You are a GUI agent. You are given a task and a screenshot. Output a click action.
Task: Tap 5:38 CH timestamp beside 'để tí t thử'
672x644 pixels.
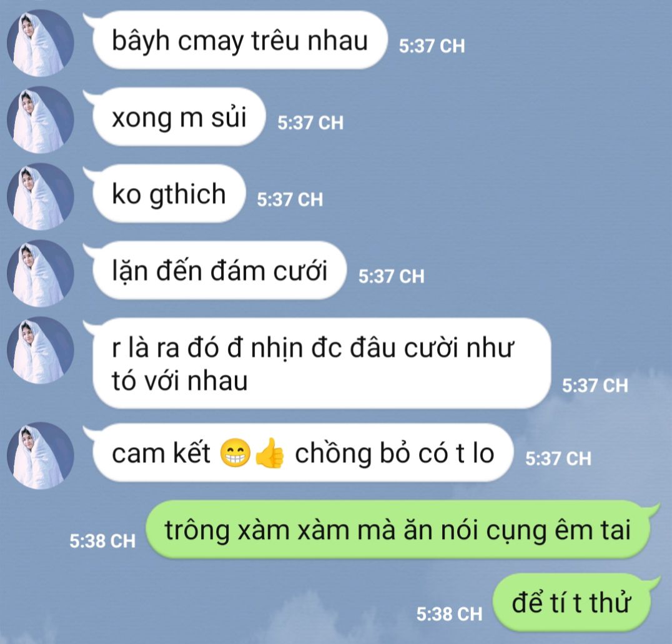[x=449, y=614]
